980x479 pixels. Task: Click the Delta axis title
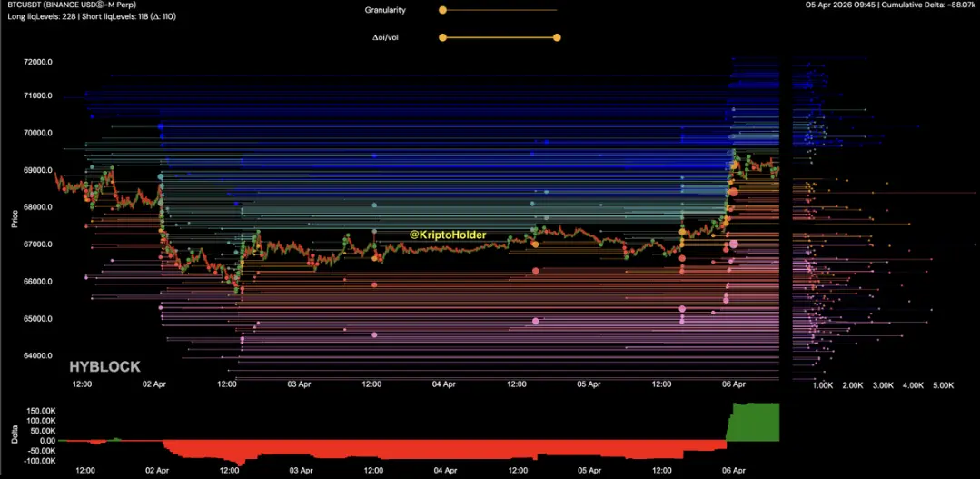15,435
